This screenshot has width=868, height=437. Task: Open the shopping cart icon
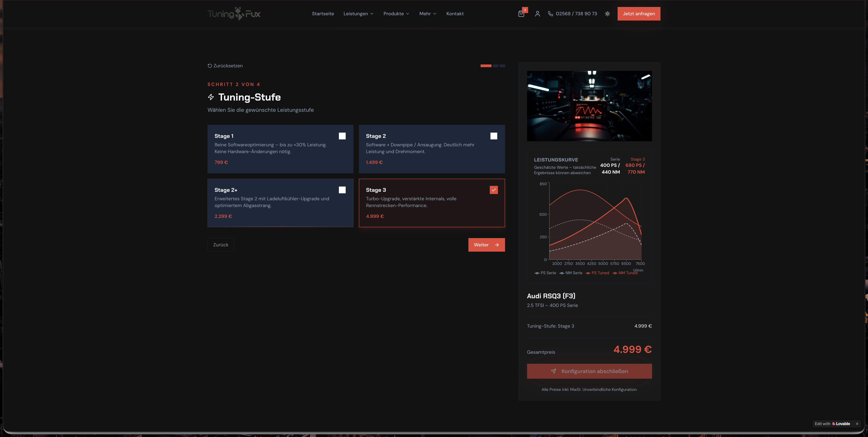click(521, 14)
